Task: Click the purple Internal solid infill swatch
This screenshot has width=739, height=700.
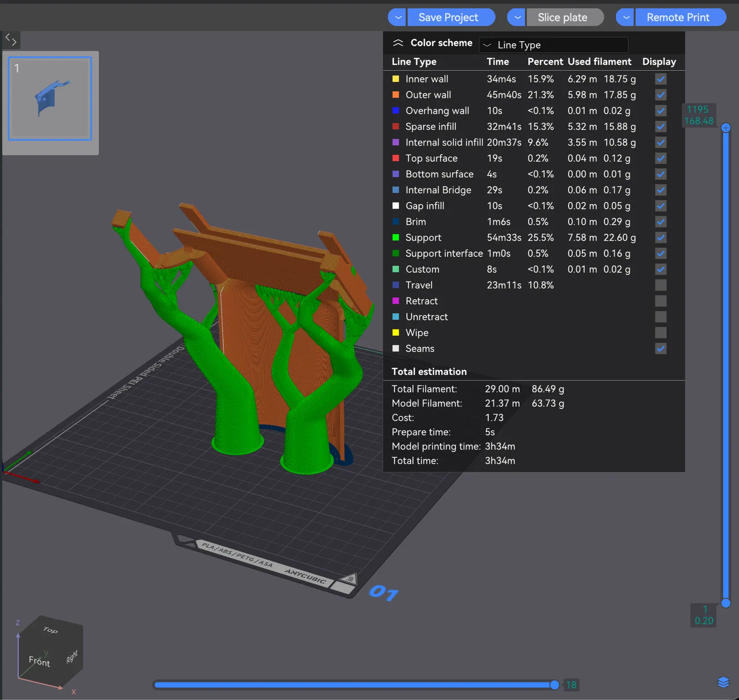Action: point(396,142)
